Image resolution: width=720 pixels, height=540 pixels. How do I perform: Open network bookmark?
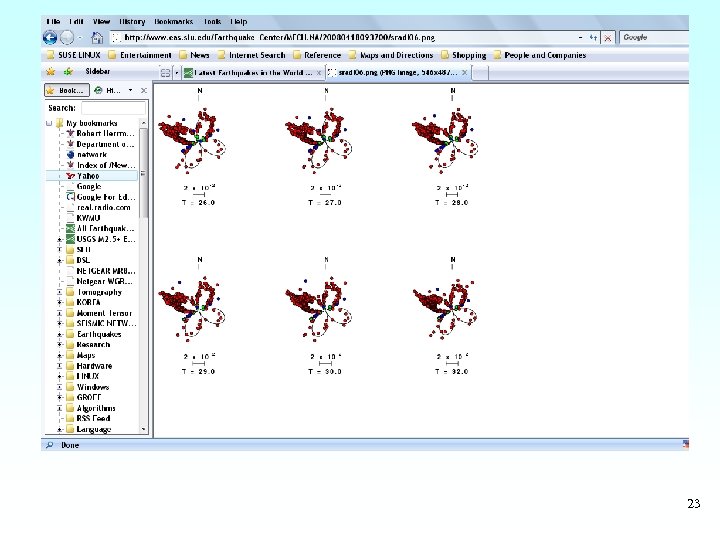tap(87, 155)
